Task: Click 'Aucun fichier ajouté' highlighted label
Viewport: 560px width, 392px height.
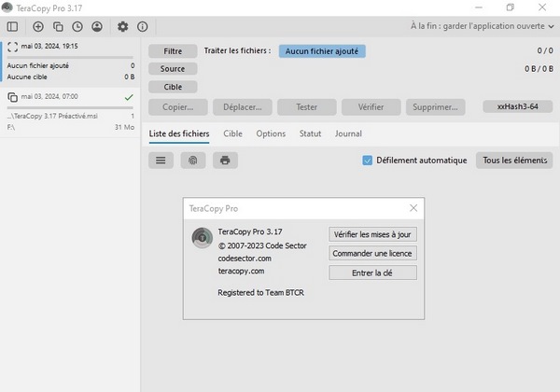Action: [322, 51]
